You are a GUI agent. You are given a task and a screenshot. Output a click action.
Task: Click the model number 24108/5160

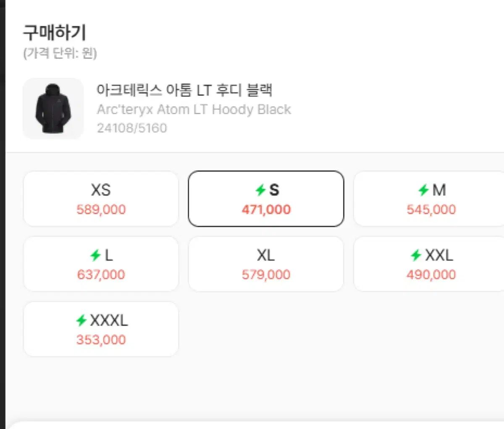[132, 128]
